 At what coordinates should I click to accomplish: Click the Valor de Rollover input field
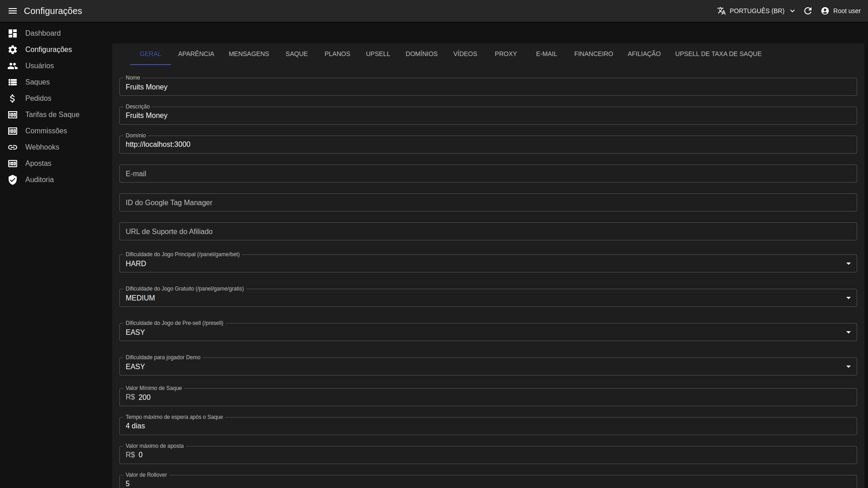(x=488, y=483)
